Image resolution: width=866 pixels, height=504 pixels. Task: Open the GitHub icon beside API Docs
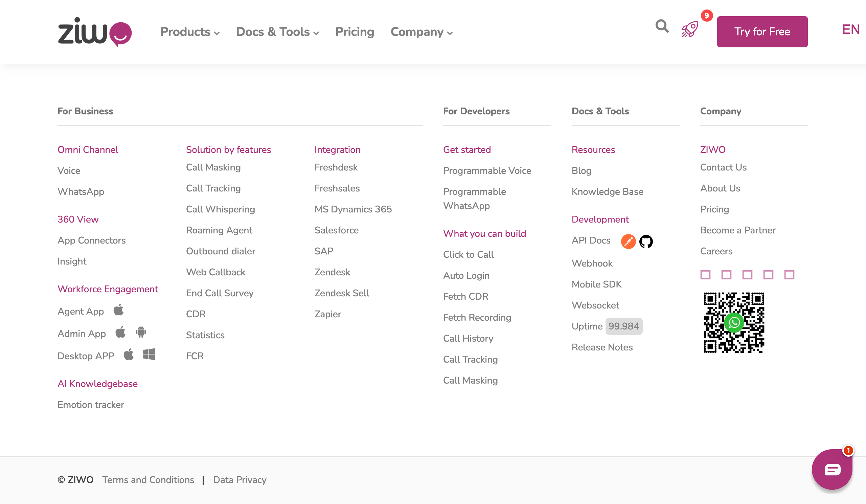(x=646, y=242)
